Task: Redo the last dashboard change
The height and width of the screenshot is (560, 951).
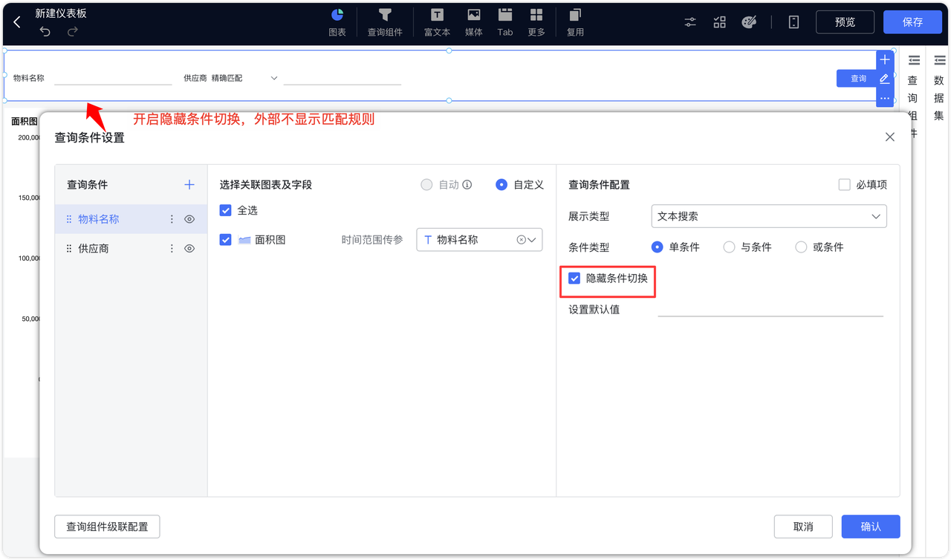Action: point(72,31)
